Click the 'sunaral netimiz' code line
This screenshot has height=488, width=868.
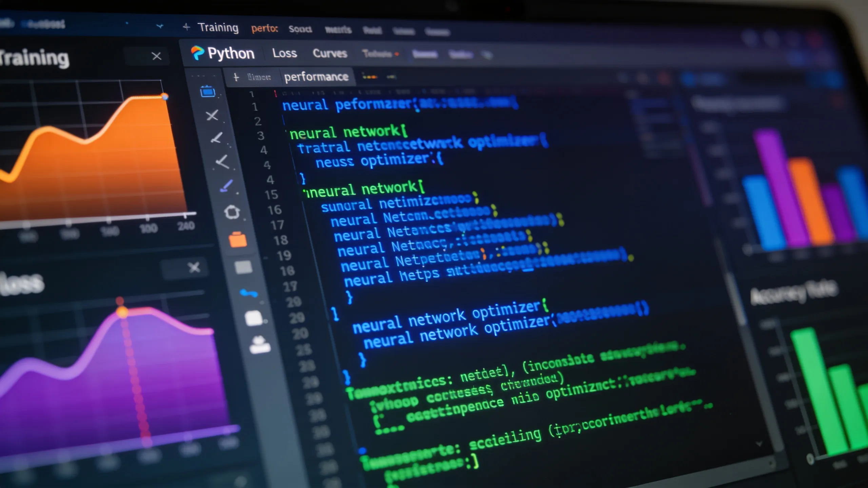pyautogui.click(x=400, y=203)
